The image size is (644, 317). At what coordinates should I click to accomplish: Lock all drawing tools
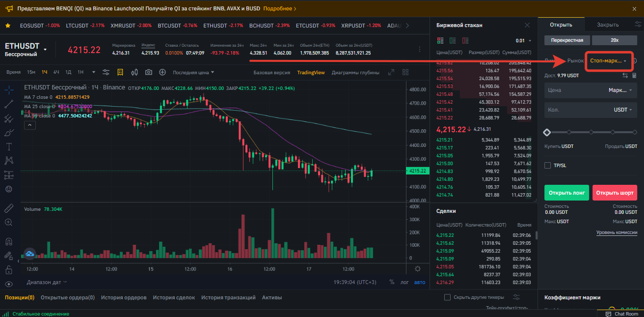pos(9,270)
